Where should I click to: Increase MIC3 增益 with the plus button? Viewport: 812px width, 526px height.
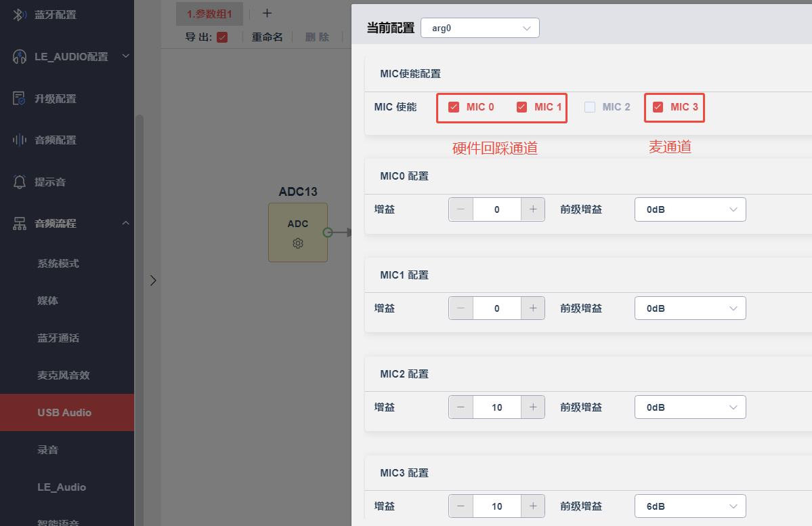point(533,506)
